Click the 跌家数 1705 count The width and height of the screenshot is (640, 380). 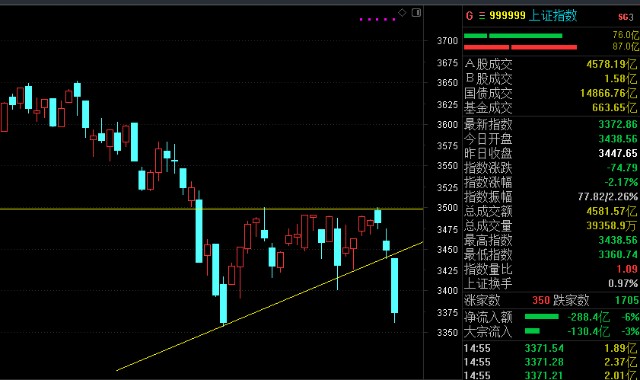(x=627, y=300)
